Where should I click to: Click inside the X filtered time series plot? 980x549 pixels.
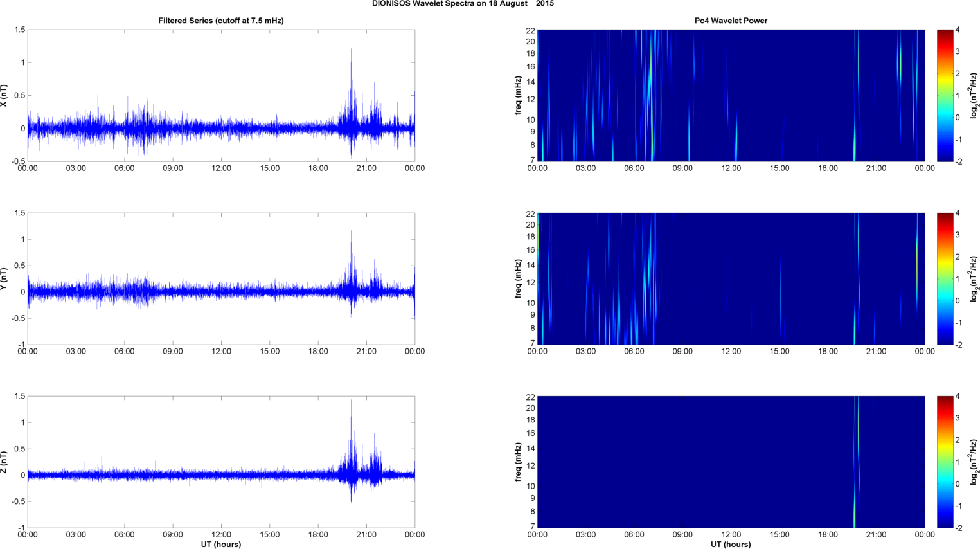[221, 95]
